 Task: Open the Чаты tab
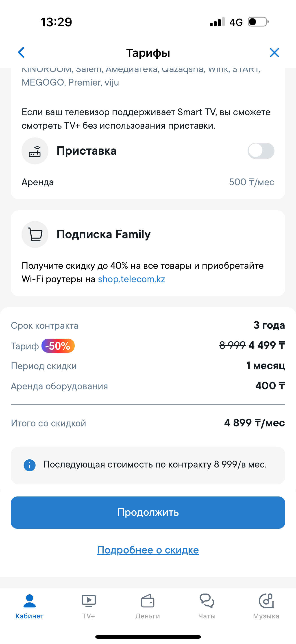click(x=207, y=606)
